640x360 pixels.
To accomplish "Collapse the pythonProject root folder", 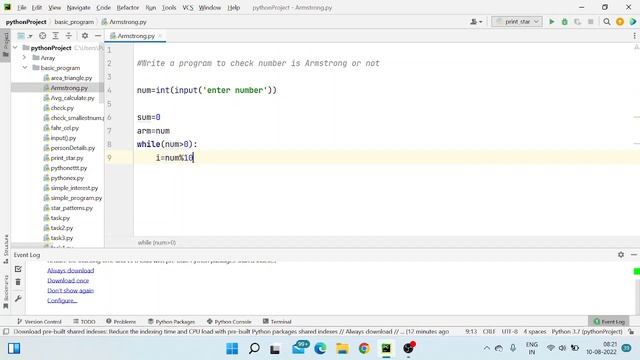I will click(x=16, y=48).
